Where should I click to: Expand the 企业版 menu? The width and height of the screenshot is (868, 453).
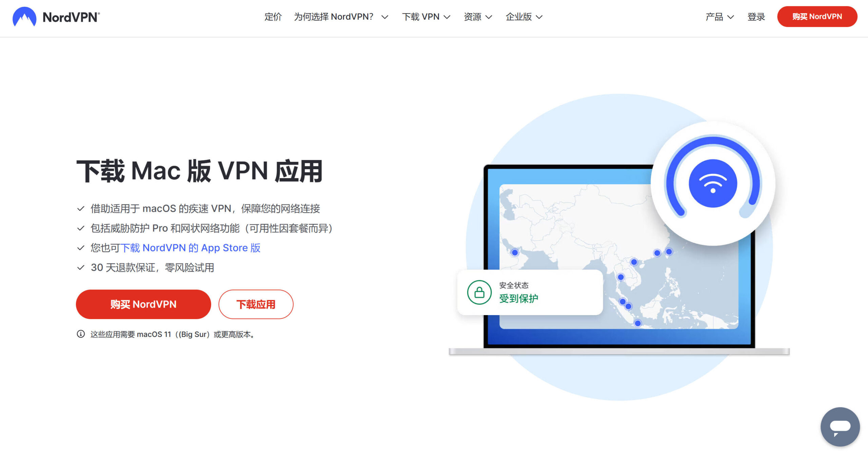(x=524, y=17)
